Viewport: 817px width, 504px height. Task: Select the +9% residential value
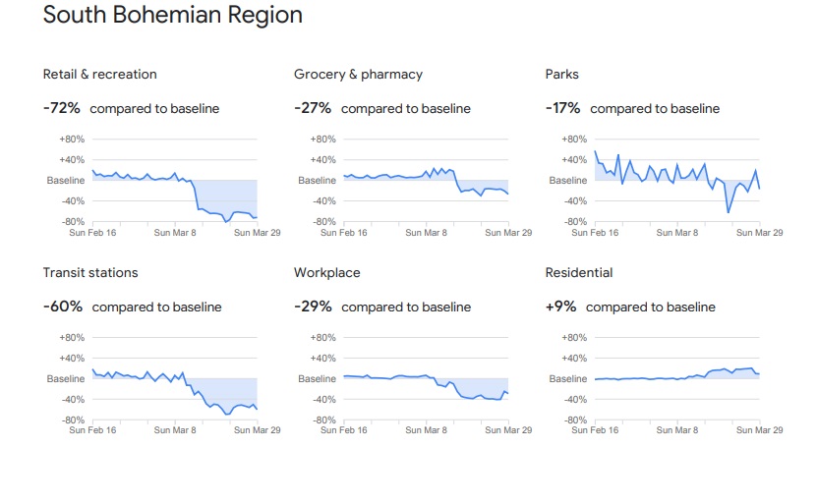click(560, 307)
